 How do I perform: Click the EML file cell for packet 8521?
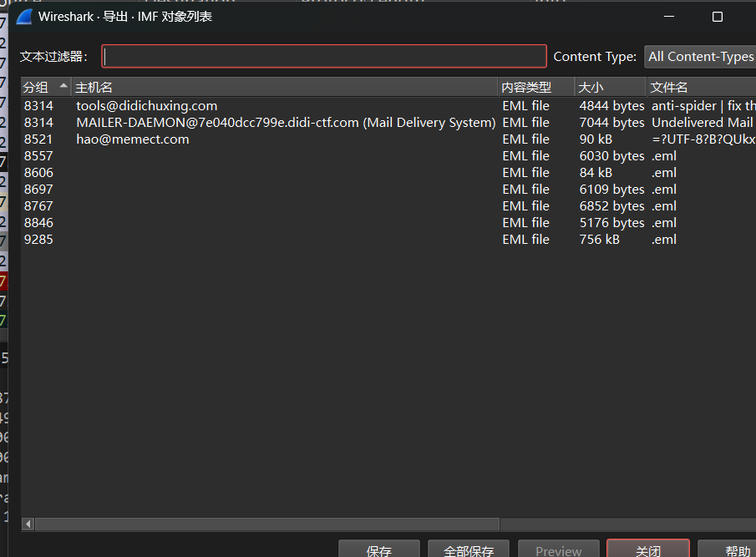(x=525, y=139)
